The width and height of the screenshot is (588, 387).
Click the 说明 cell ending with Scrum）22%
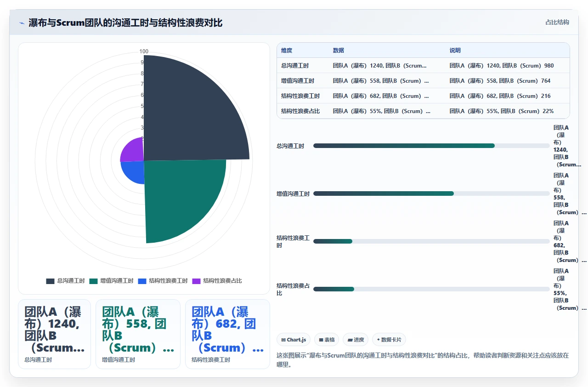click(x=508, y=111)
